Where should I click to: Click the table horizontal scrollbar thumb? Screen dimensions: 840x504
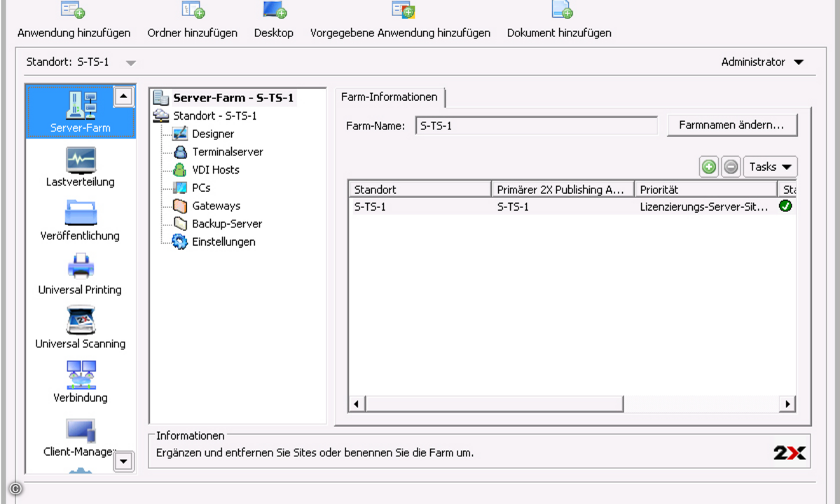(495, 404)
